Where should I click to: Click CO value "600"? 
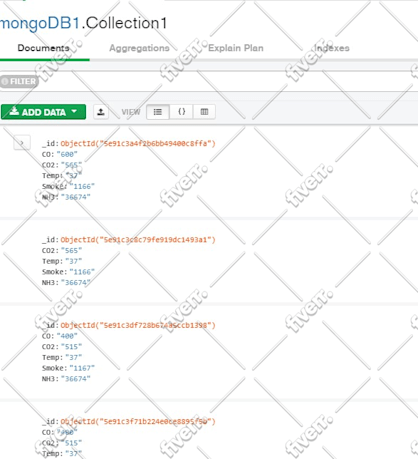(67, 154)
